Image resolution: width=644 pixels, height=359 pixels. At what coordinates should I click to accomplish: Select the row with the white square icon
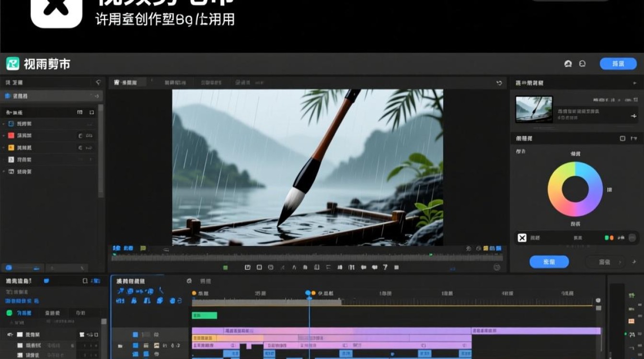pyautogui.click(x=48, y=159)
